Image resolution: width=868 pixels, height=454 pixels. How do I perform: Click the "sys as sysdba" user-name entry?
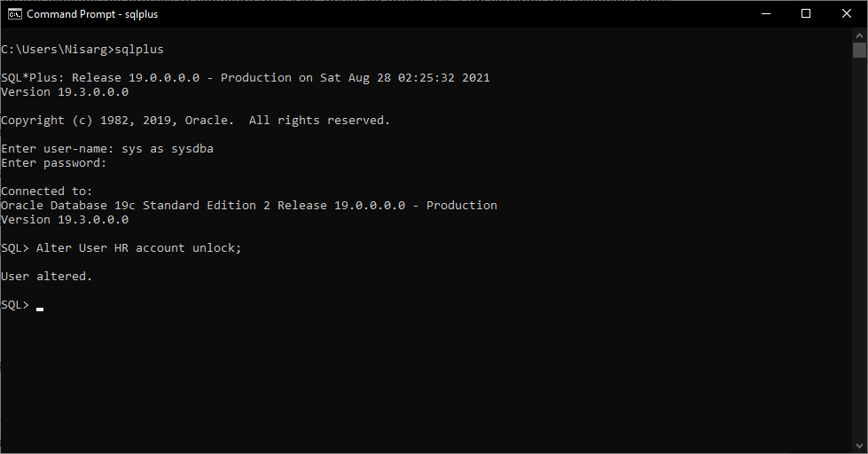pos(167,149)
